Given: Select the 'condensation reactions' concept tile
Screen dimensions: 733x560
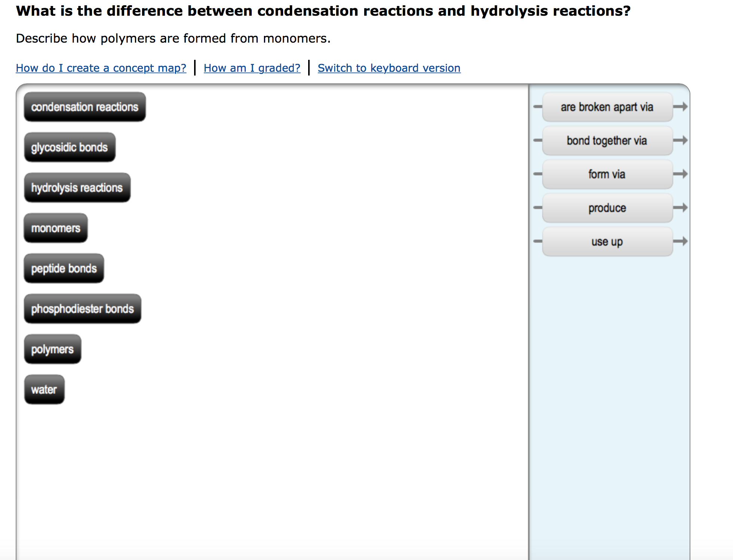Looking at the screenshot, I should [85, 107].
